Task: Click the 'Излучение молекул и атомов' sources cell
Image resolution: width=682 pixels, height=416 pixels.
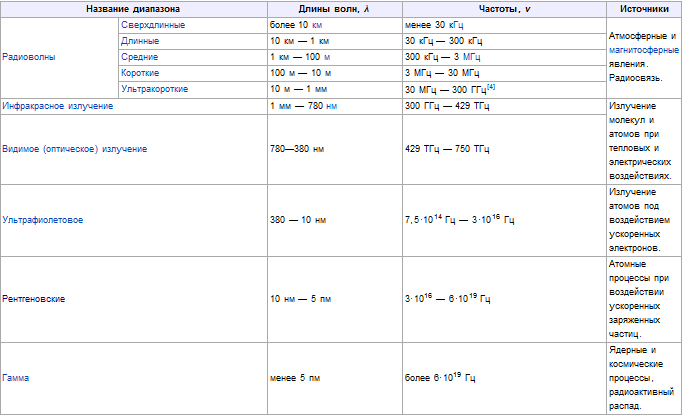Action: (644, 141)
